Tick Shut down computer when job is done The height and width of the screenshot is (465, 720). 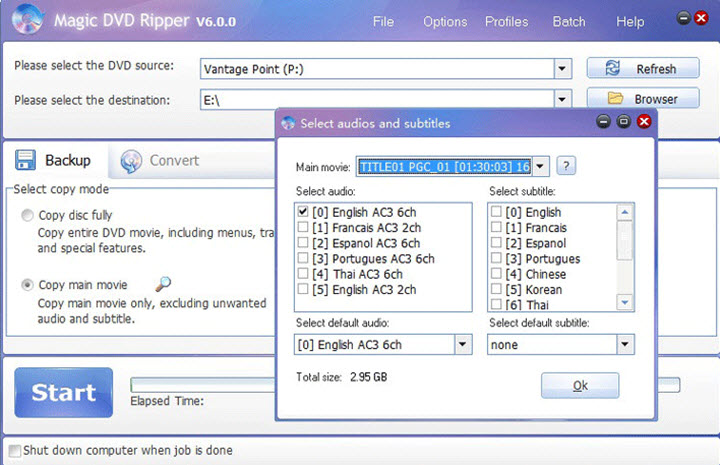(15, 451)
